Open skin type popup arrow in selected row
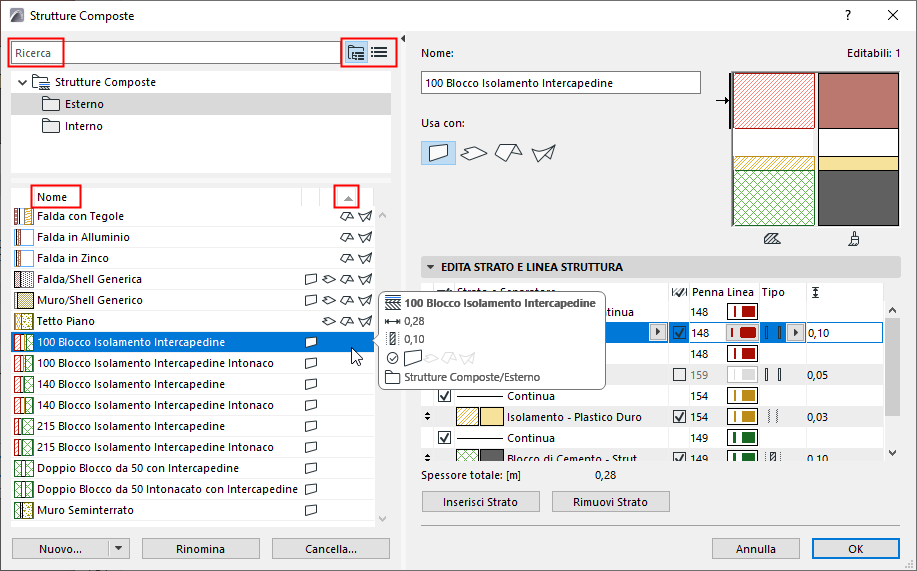917x571 pixels. click(x=795, y=333)
